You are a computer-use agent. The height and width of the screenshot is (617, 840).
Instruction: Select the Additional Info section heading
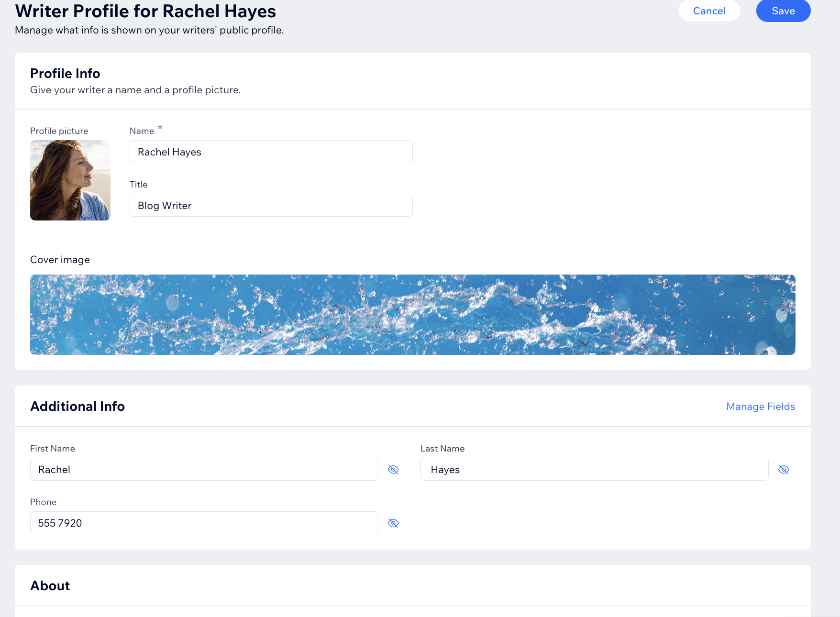[x=77, y=406]
